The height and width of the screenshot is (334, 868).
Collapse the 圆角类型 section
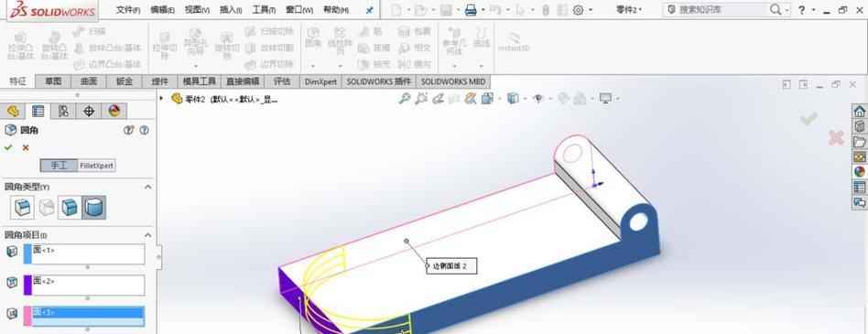click(147, 187)
